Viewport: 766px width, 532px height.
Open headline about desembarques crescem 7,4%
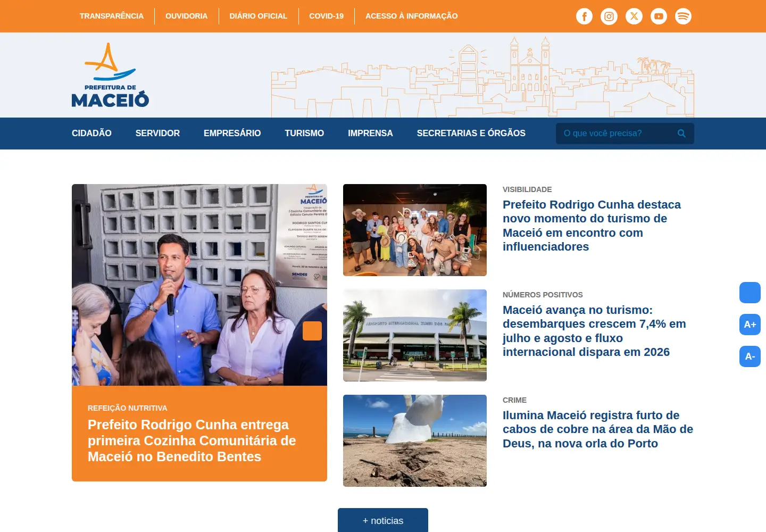[594, 331]
